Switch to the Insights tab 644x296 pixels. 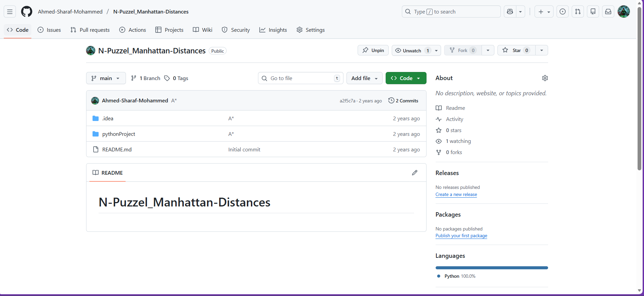[x=273, y=30]
